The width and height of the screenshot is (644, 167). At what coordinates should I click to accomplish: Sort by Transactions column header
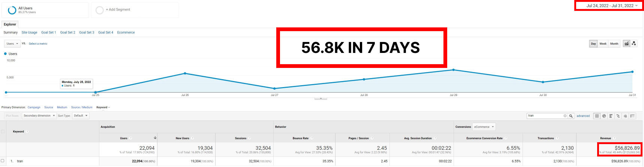pos(546,138)
